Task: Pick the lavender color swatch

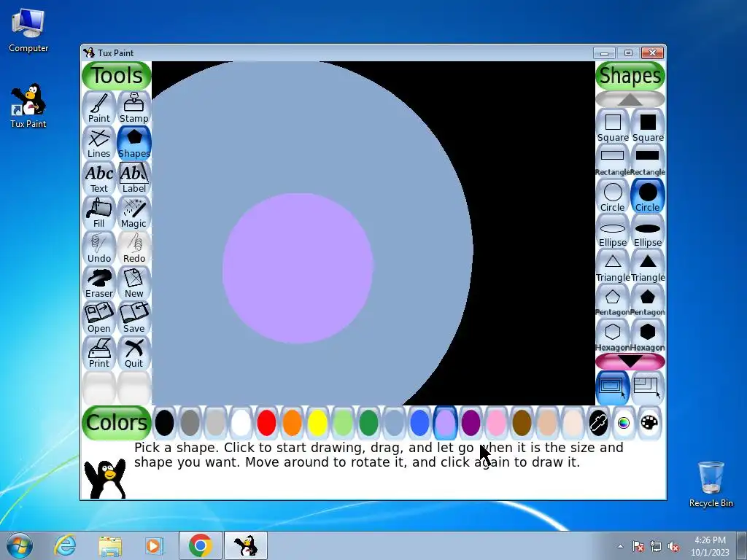Action: (445, 423)
